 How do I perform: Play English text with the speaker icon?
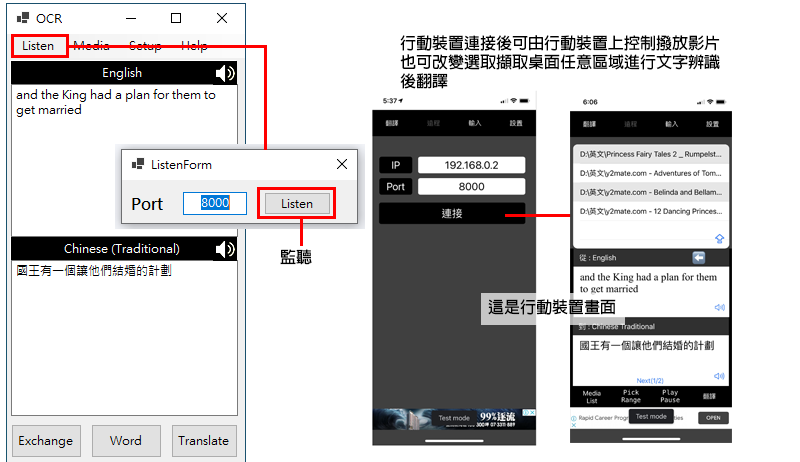(225, 73)
